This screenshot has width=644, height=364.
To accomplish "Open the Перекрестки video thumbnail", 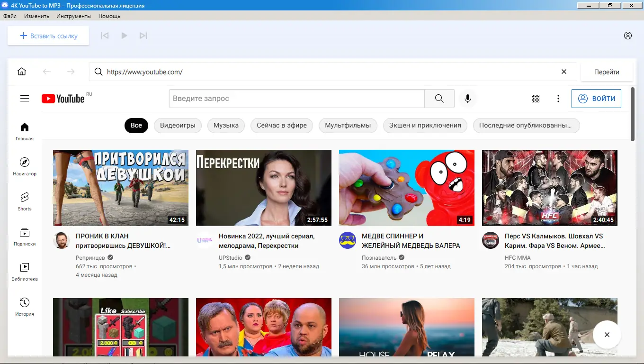I will [264, 188].
